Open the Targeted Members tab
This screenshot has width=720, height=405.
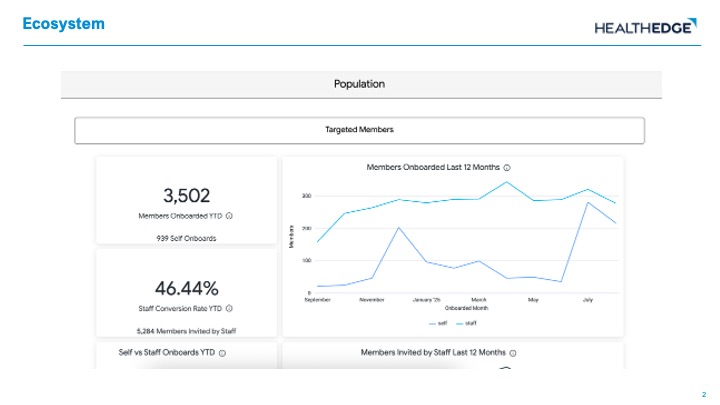pos(359,130)
